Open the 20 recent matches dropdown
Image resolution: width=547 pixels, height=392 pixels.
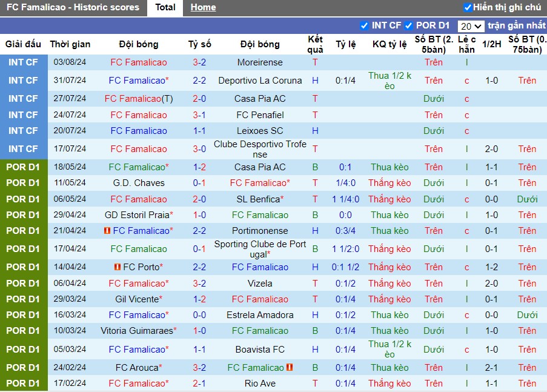coord(471,26)
